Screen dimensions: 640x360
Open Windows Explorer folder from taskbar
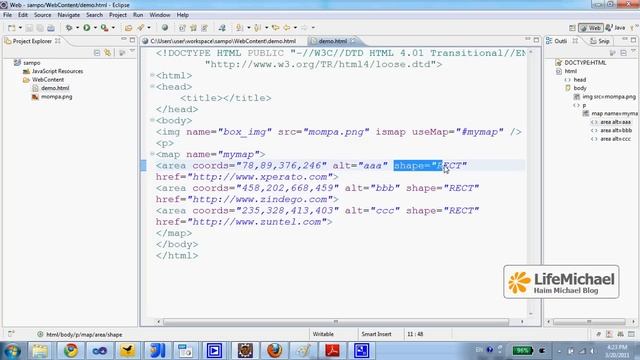click(40, 351)
